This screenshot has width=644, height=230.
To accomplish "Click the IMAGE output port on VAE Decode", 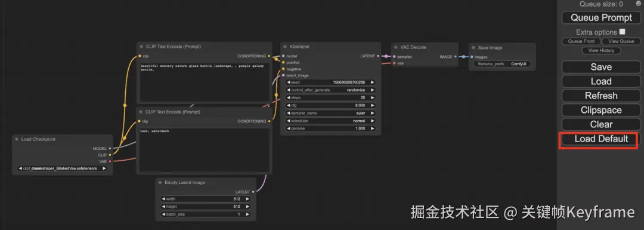I will [456, 57].
